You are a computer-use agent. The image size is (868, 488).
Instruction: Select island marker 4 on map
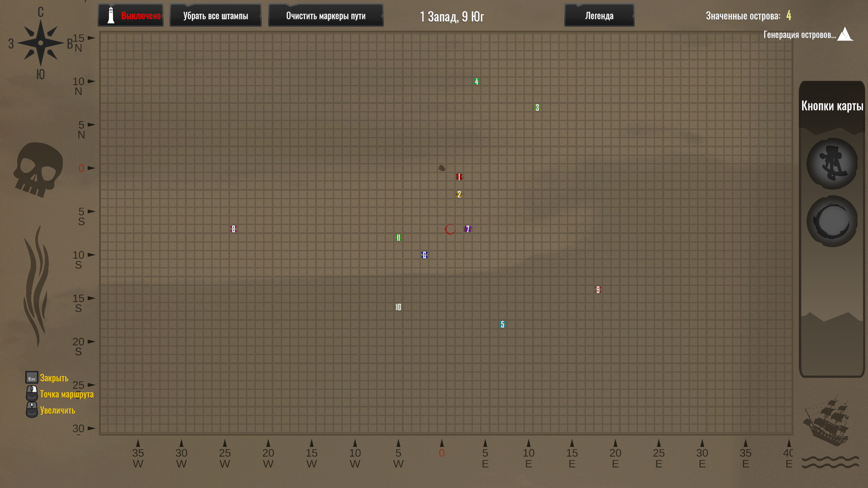coord(476,82)
